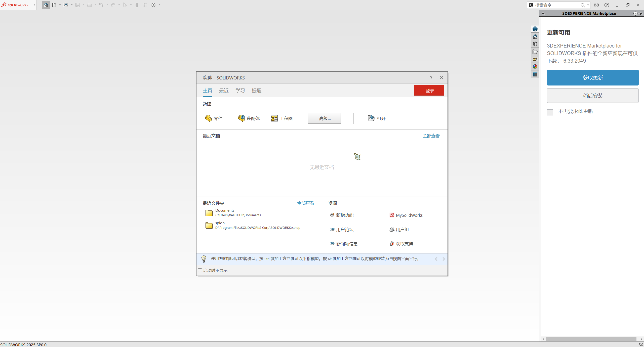Screen dimensions: 644x347
Task: Open the Save dropdown arrow
Action: [x=84, y=5]
